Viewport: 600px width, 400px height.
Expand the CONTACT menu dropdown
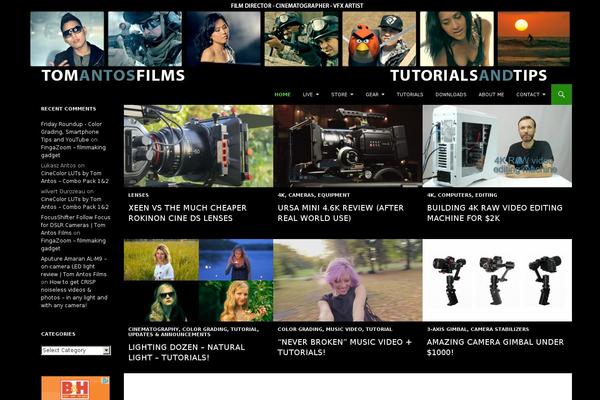click(x=531, y=95)
